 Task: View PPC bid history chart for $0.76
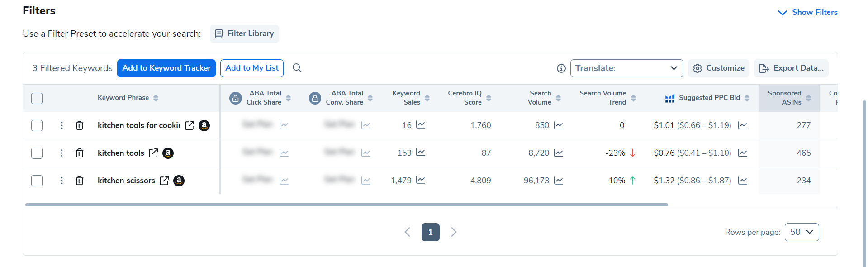pos(743,153)
